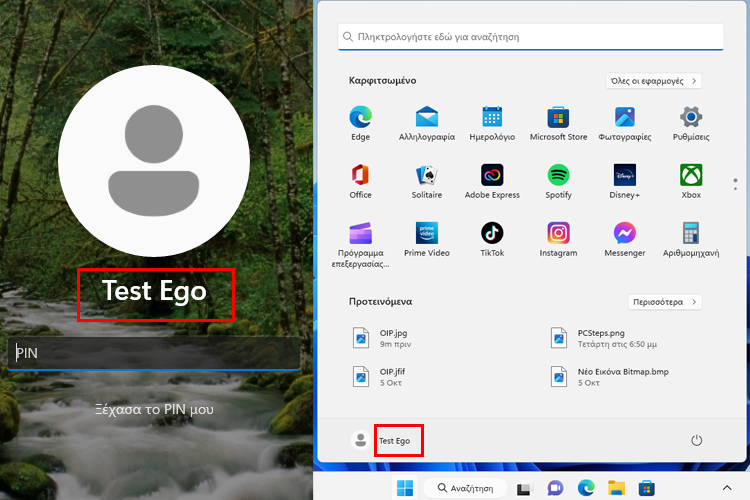Open the Solitaire game
This screenshot has height=500, width=750.
[x=427, y=181]
